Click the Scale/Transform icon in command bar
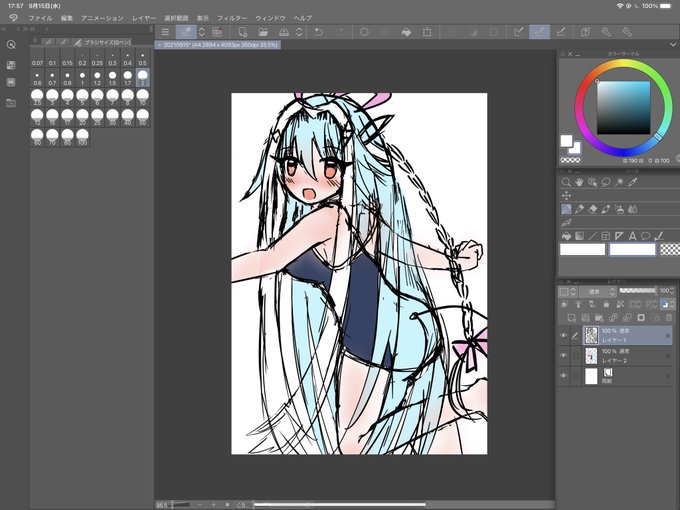 [427, 32]
